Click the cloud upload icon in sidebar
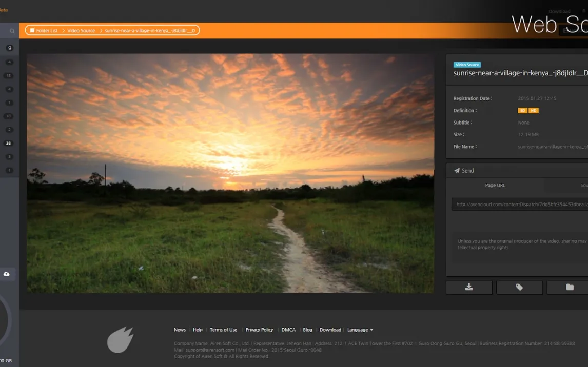 tap(7, 274)
